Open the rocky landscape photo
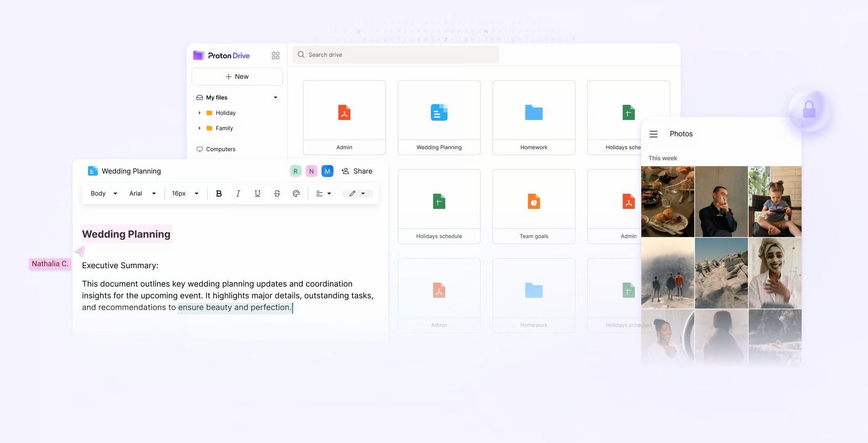 pyautogui.click(x=721, y=273)
